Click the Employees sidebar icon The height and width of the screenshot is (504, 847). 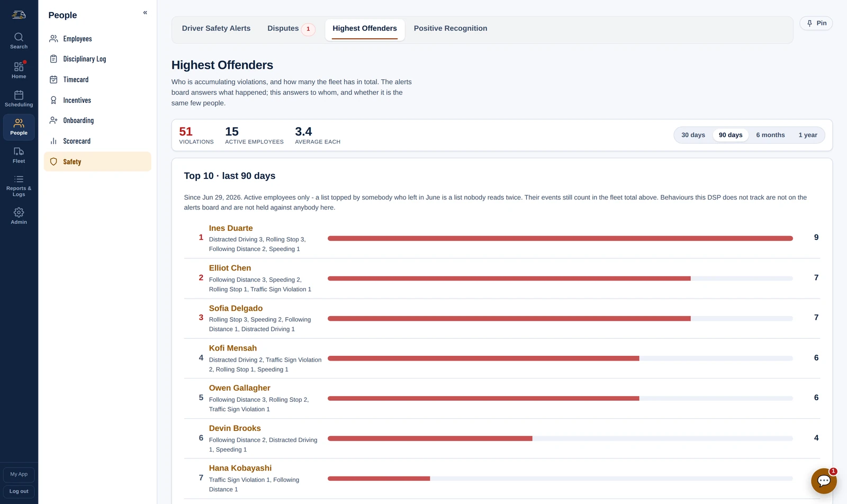tap(53, 39)
